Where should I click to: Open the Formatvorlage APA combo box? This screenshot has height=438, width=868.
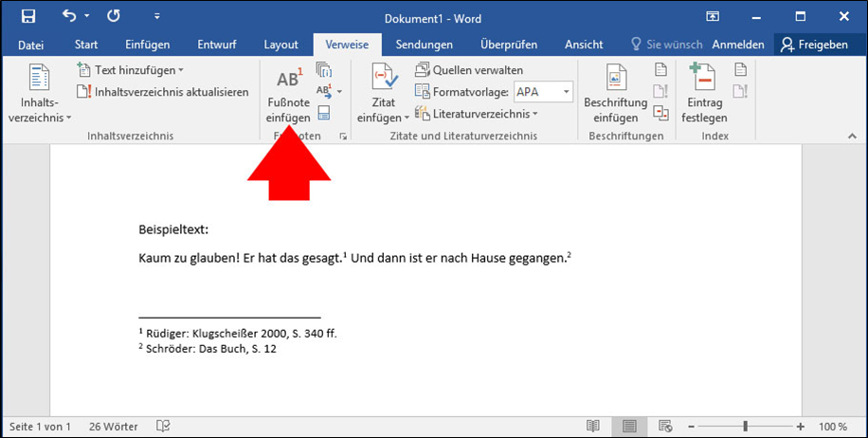[x=544, y=92]
